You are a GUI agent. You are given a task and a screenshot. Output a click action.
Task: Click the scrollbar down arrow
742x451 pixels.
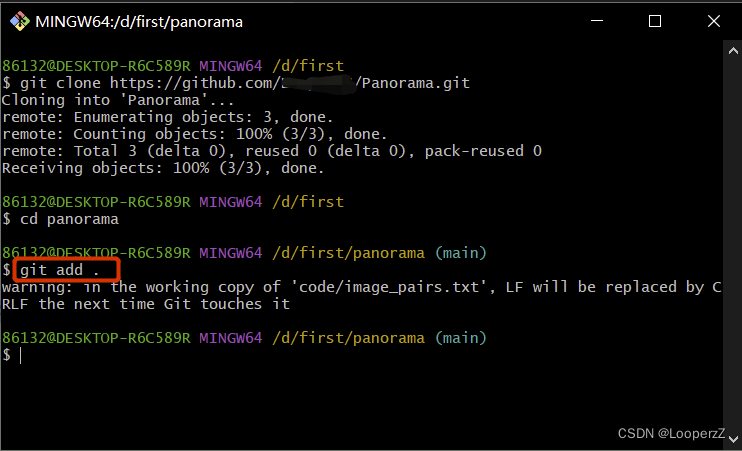click(x=733, y=439)
